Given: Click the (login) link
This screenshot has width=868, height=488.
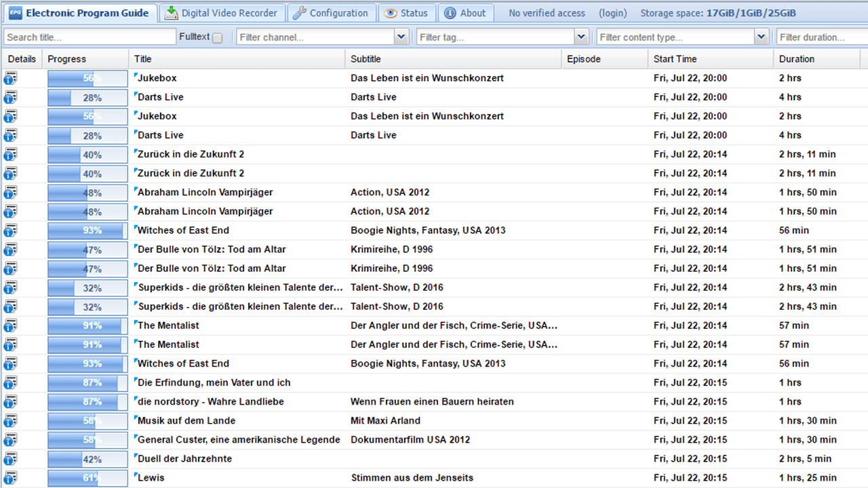Looking at the screenshot, I should coord(613,13).
